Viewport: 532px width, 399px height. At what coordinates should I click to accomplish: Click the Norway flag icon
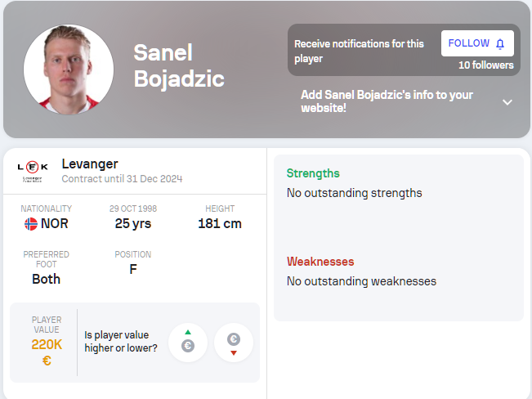(x=31, y=224)
